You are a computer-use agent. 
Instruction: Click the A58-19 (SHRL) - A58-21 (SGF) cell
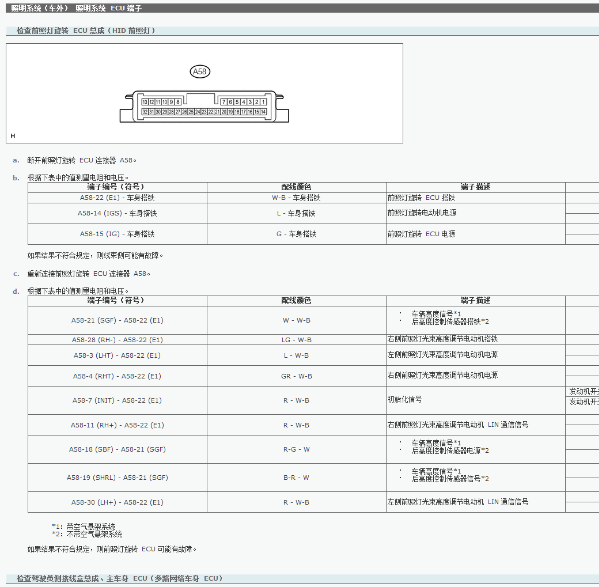117,477
